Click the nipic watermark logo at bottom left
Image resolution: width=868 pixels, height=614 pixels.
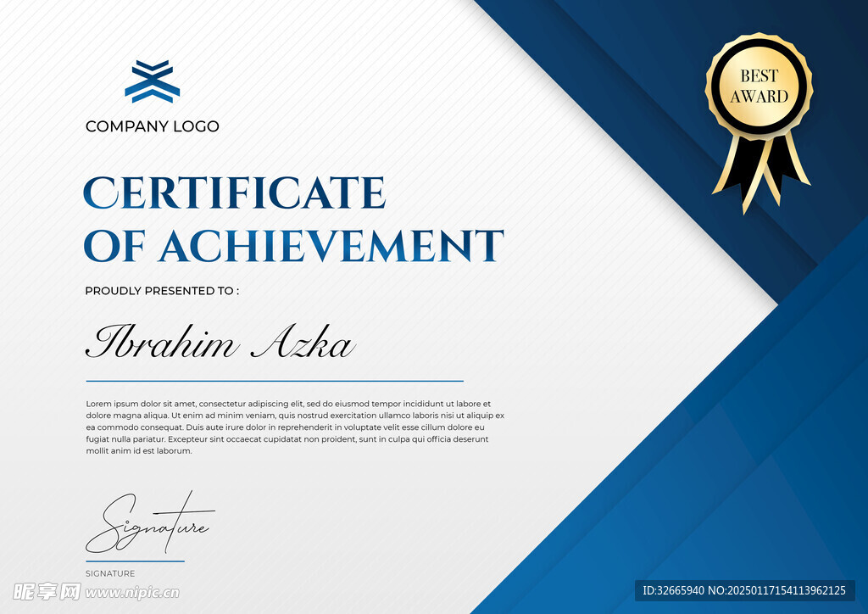pyautogui.click(x=47, y=591)
